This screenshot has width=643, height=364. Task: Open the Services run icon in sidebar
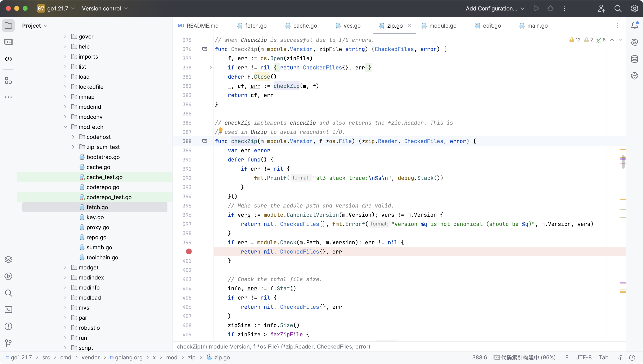[x=8, y=276]
